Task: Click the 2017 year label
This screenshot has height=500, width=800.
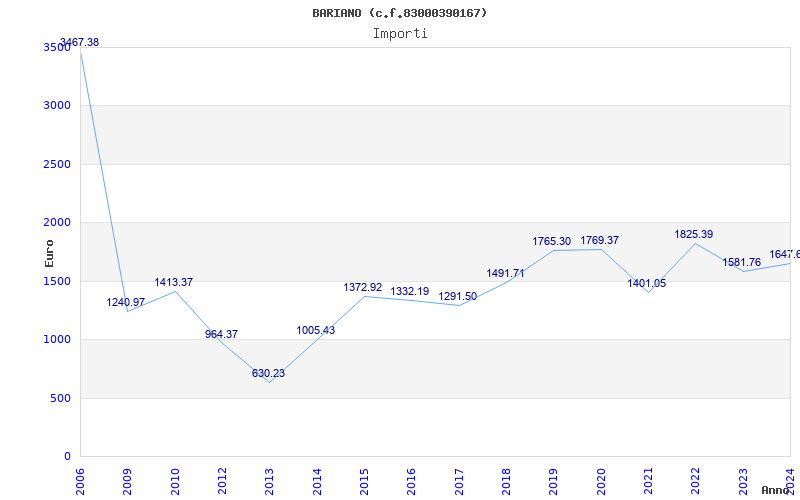Action: point(459,482)
